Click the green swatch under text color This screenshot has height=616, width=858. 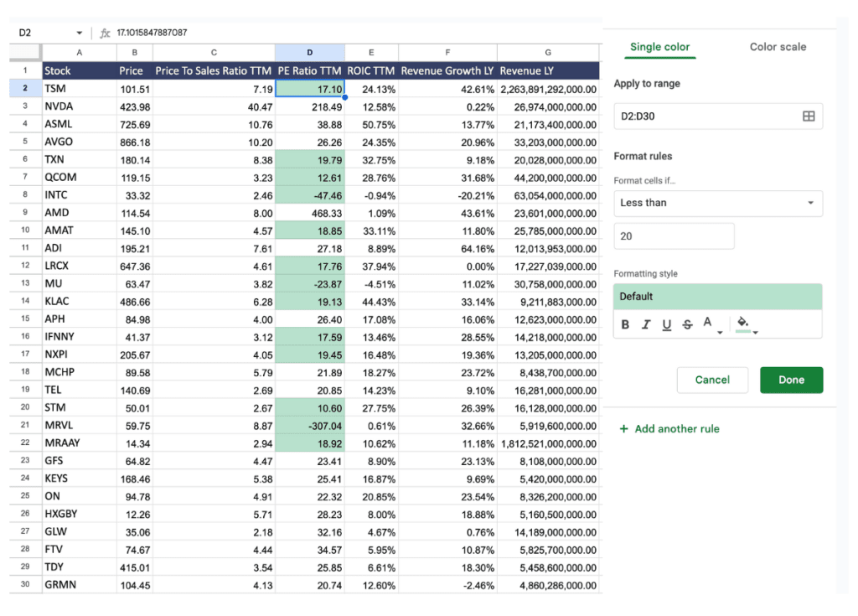[743, 331]
